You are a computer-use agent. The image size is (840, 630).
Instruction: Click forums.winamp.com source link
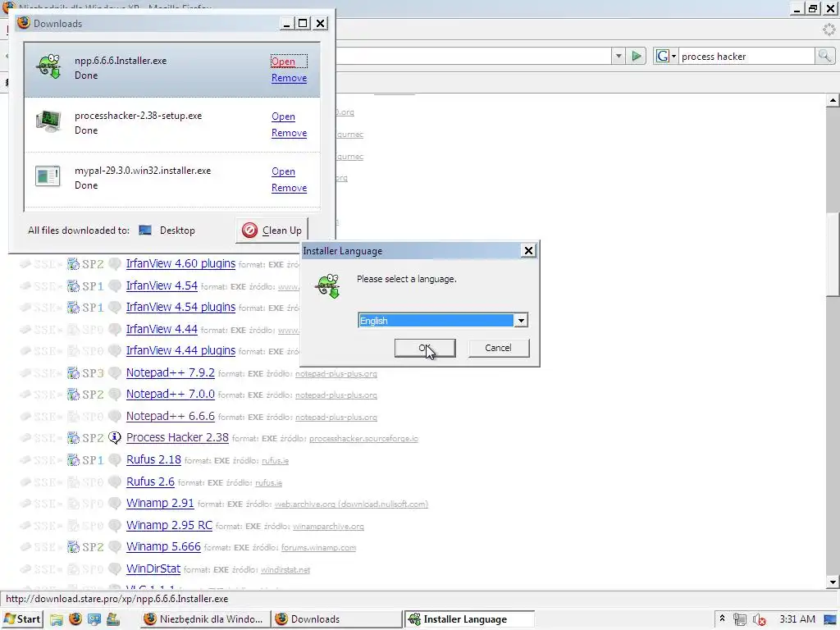click(318, 547)
